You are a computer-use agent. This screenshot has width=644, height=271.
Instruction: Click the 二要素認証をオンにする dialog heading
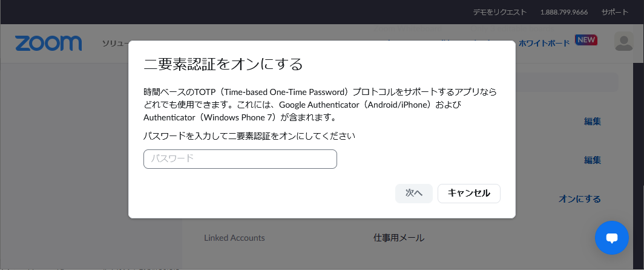223,64
